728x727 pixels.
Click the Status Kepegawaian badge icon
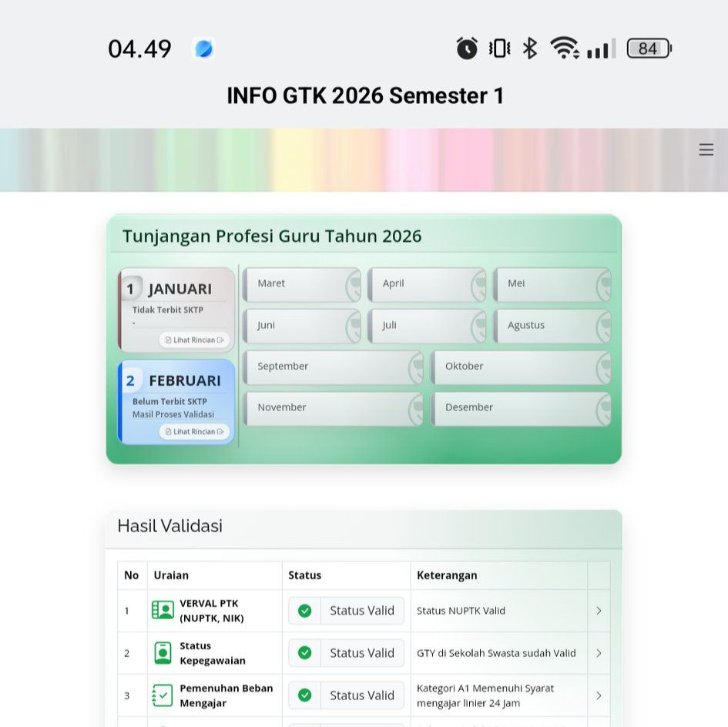point(163,653)
